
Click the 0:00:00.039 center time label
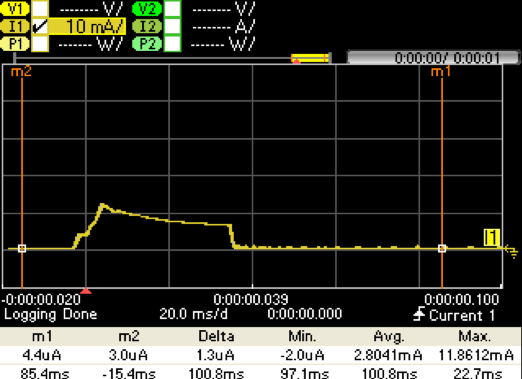pyautogui.click(x=251, y=299)
